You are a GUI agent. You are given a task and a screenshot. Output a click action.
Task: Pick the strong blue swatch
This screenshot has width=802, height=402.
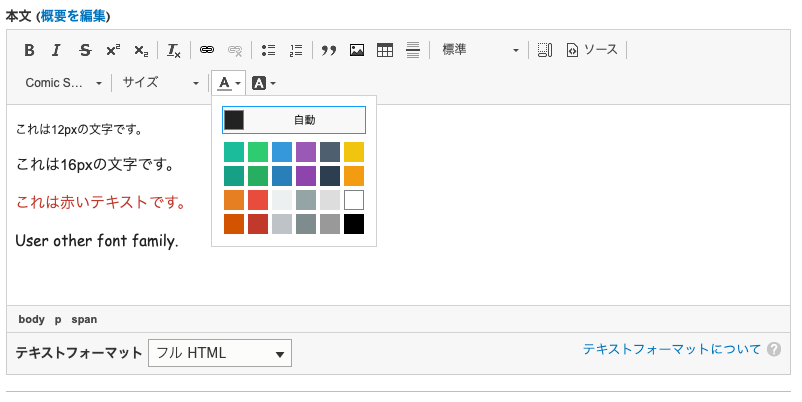click(x=282, y=176)
